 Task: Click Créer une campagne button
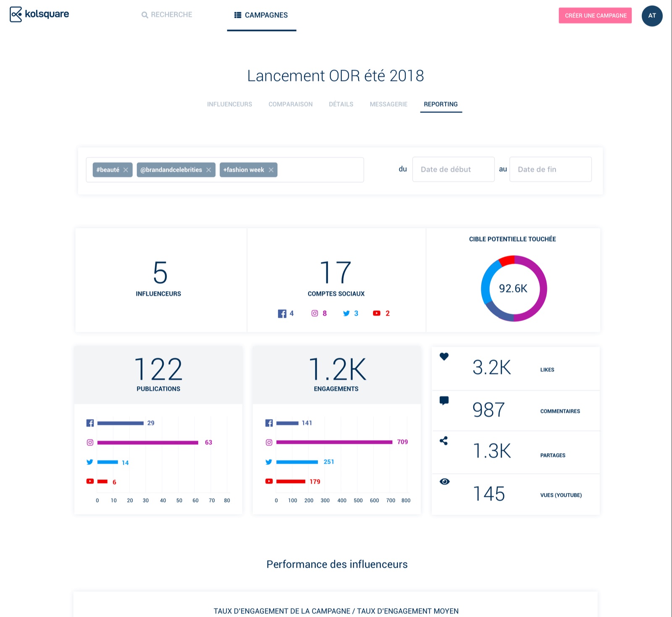tap(595, 16)
